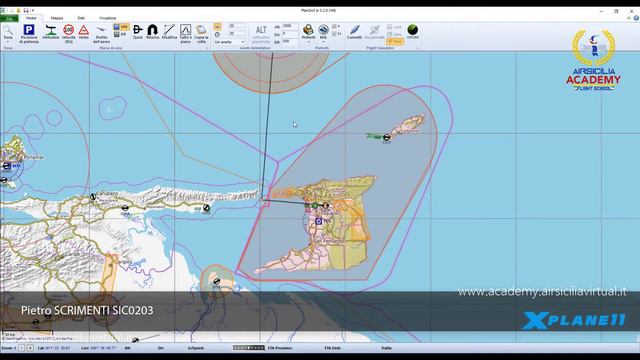Click the KML wave icon
This screenshot has width=640, height=360.
click(323, 29)
